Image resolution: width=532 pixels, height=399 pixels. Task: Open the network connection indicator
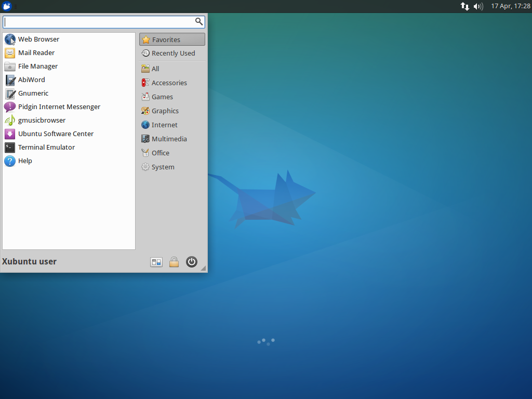pyautogui.click(x=464, y=6)
